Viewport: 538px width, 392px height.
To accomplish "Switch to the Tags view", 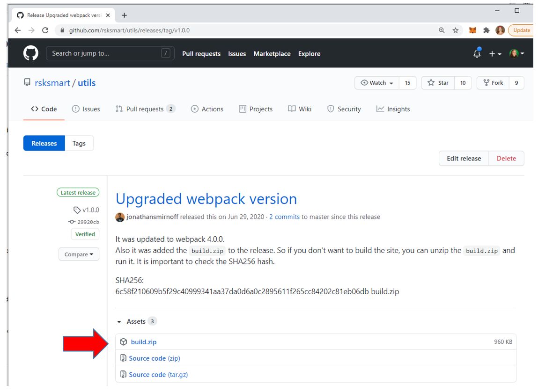I will pyautogui.click(x=79, y=144).
